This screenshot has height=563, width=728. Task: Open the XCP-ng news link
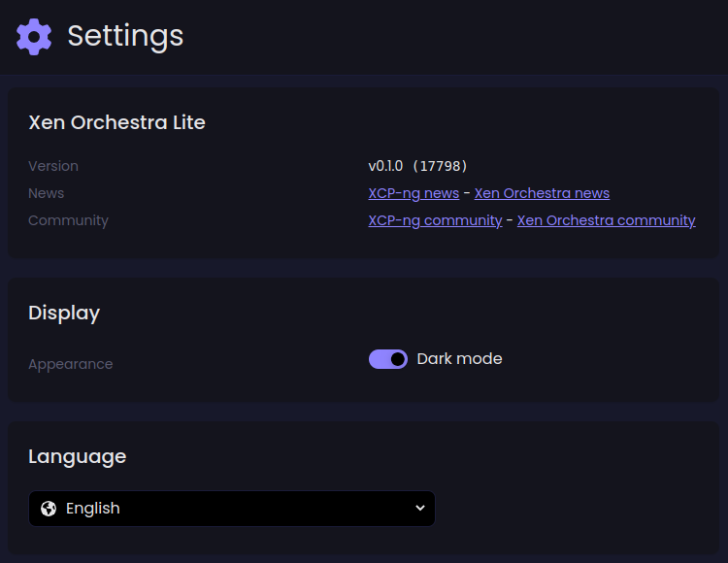[x=414, y=193]
